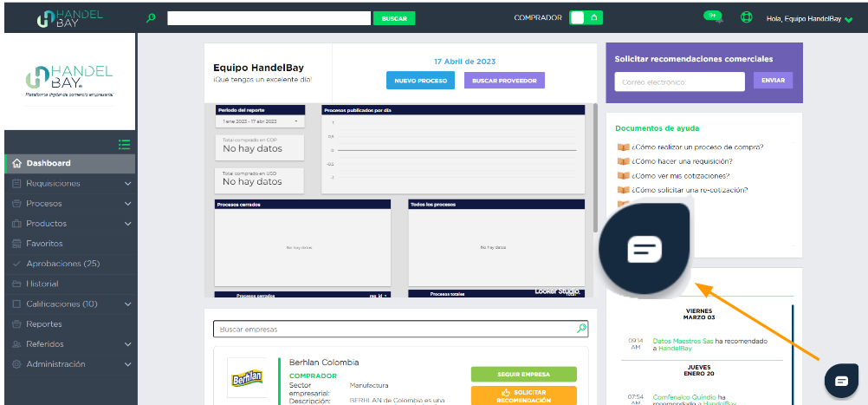The image size is (868, 405).
Task: Open the Hola, Equipo HandelBay user dropdown
Action: (x=809, y=19)
